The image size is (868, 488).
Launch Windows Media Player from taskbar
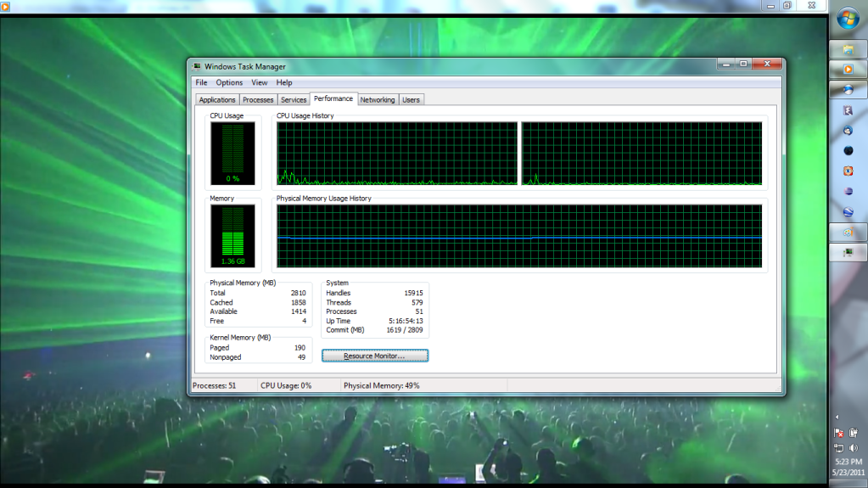(848, 70)
